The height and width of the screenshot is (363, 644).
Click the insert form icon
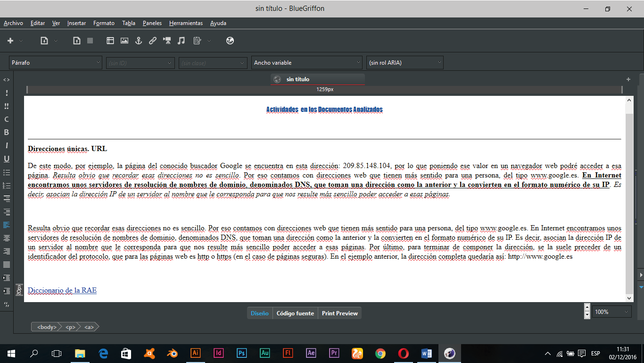pos(197,41)
